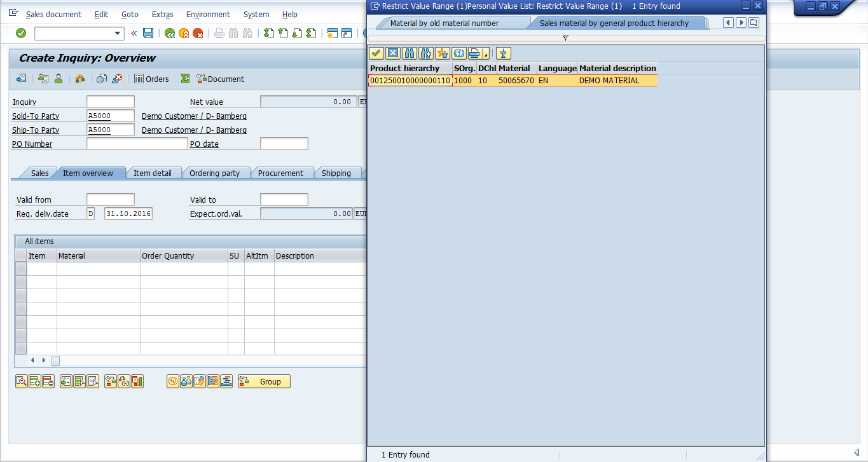Generate shortcut icon in main toolbar

(x=347, y=33)
